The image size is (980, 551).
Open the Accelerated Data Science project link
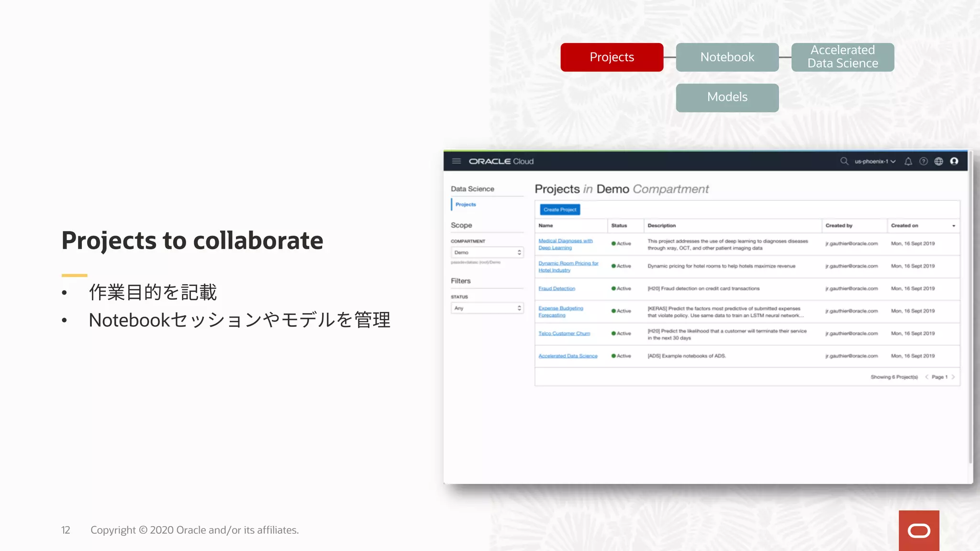[568, 356]
